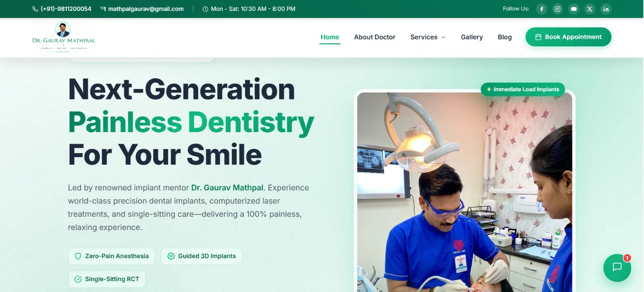Image resolution: width=644 pixels, height=292 pixels.
Task: Click the shield icon on Zero-Pain Anesthesia
Action: click(78, 256)
